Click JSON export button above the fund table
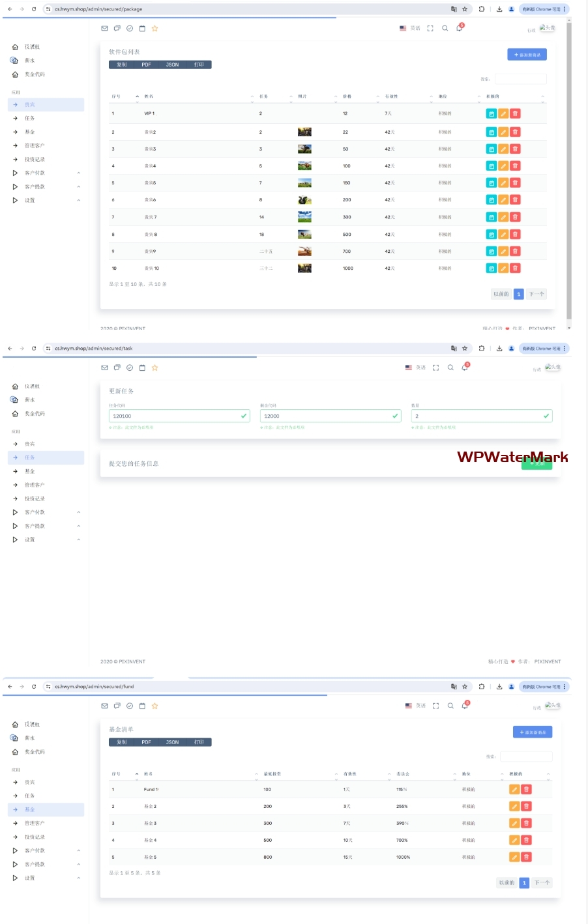588x924 pixels. click(172, 742)
